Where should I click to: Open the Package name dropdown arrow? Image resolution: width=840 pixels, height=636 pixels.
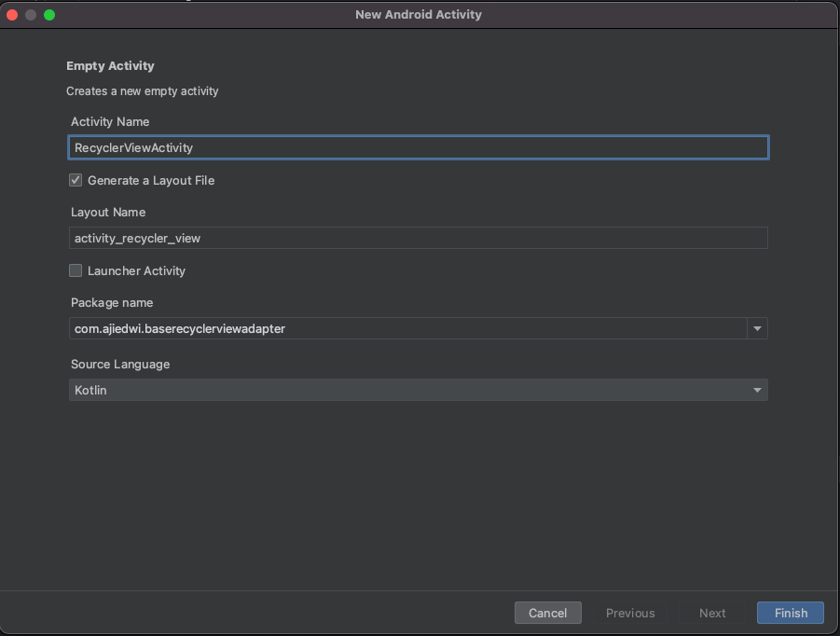[x=757, y=328]
